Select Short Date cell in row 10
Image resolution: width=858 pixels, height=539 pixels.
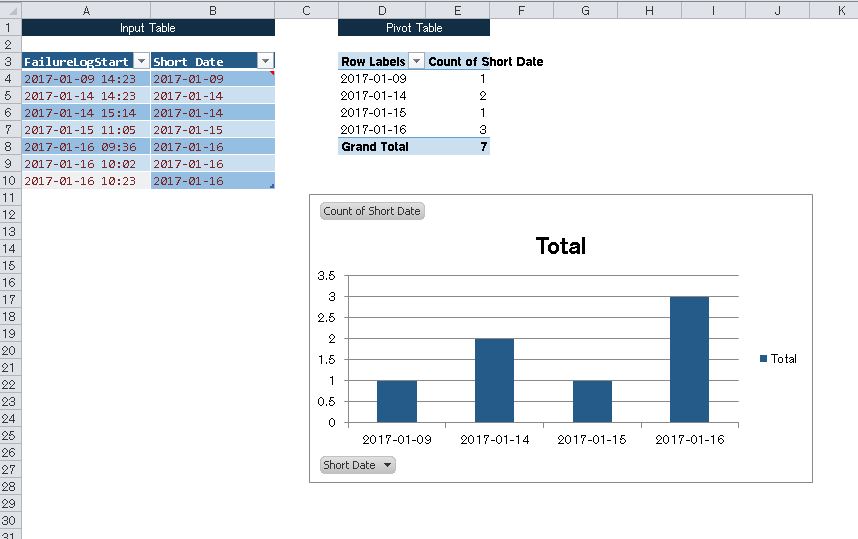coord(212,181)
